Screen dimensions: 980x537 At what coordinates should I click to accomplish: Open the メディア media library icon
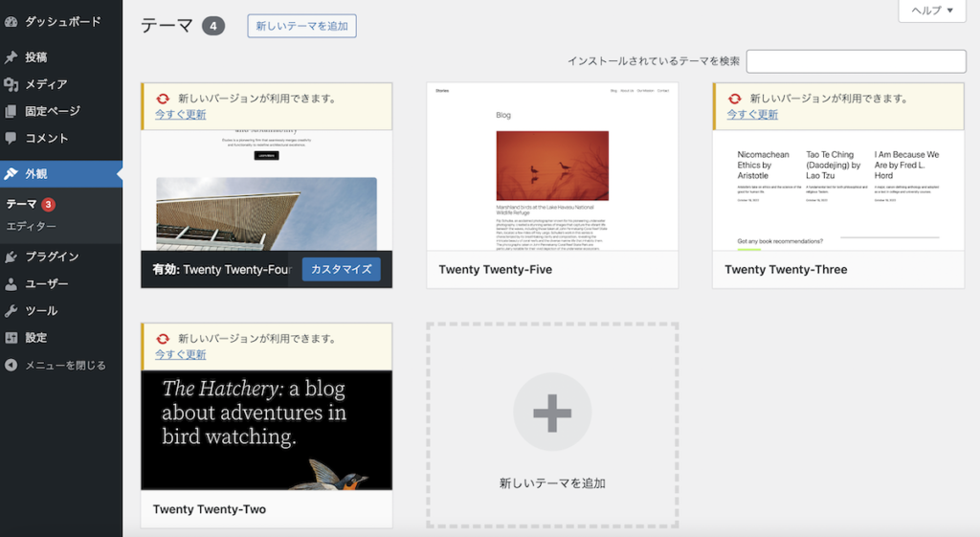11,84
